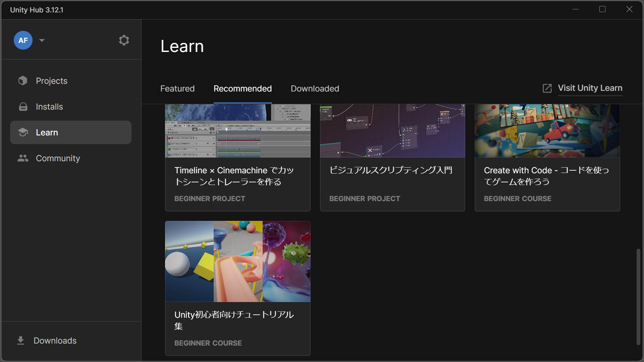Click the vertical scrollbar thumb
The image size is (644, 362).
[638, 297]
